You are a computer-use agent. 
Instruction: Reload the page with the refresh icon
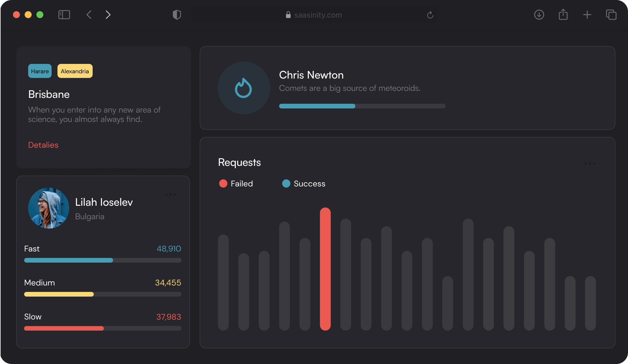pos(430,15)
